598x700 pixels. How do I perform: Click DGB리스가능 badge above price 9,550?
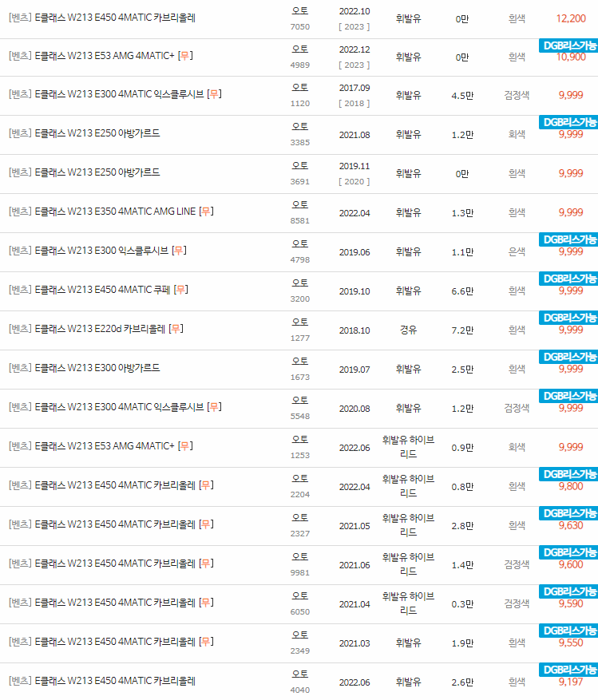tap(568, 631)
